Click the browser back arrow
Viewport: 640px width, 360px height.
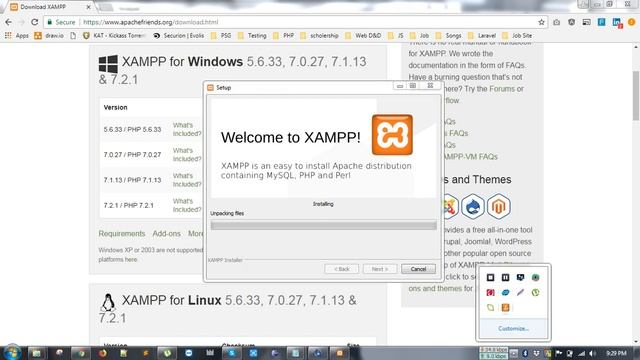(x=9, y=22)
